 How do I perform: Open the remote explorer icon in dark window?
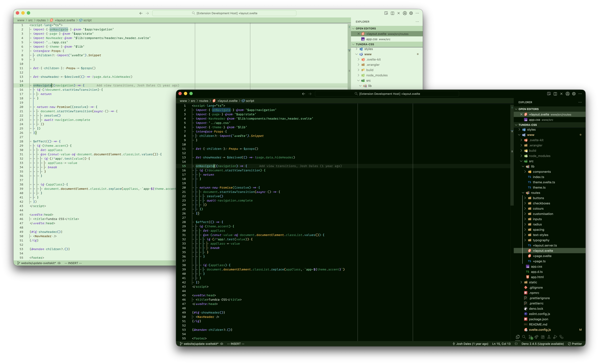561,337
